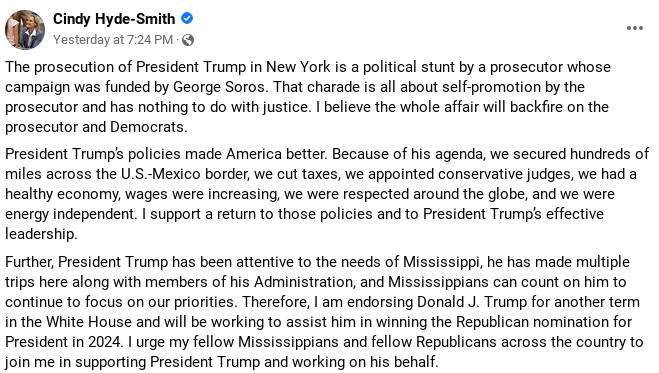Click the words 'White House' in post

point(89,322)
